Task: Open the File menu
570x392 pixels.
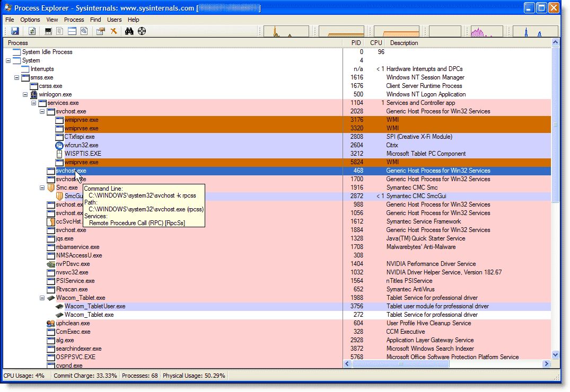Action: click(10, 20)
